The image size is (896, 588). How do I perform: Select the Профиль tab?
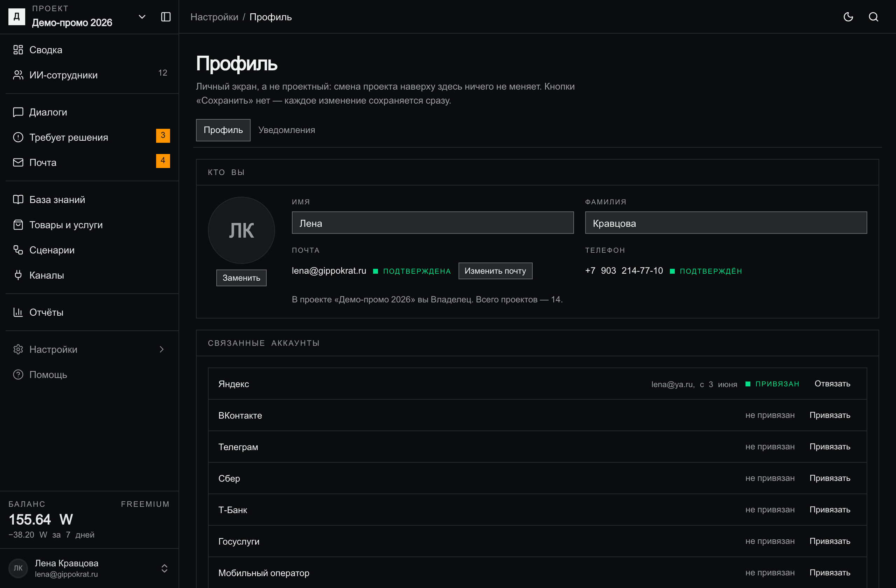tap(223, 130)
